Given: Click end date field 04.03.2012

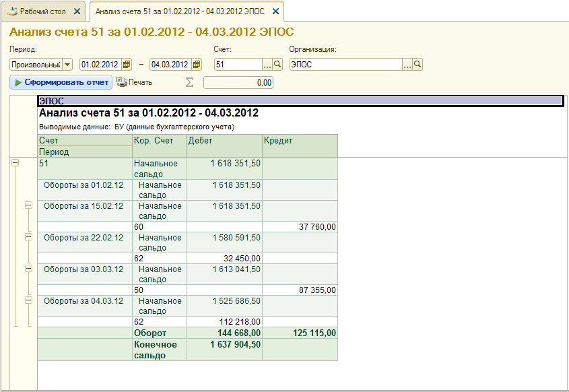Looking at the screenshot, I should click(x=170, y=65).
